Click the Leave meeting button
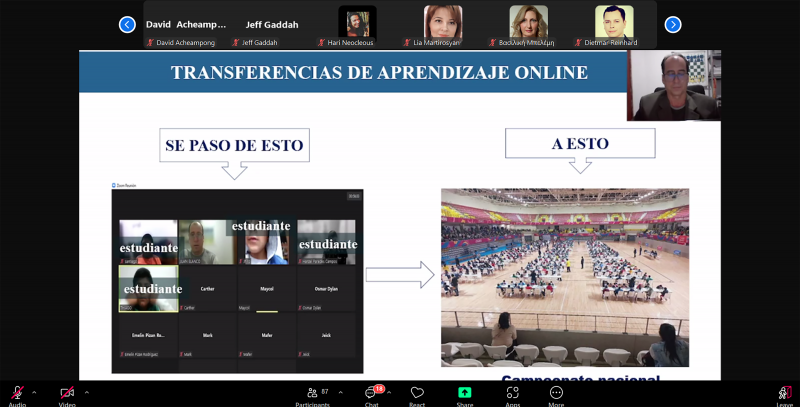Image resolution: width=800 pixels, height=407 pixels. point(784,393)
